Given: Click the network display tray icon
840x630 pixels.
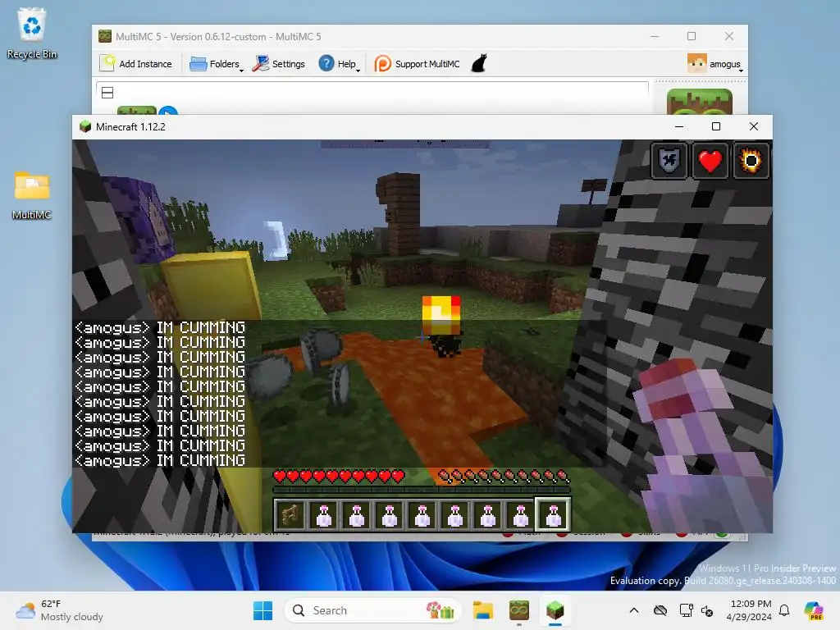Looking at the screenshot, I should (x=687, y=610).
